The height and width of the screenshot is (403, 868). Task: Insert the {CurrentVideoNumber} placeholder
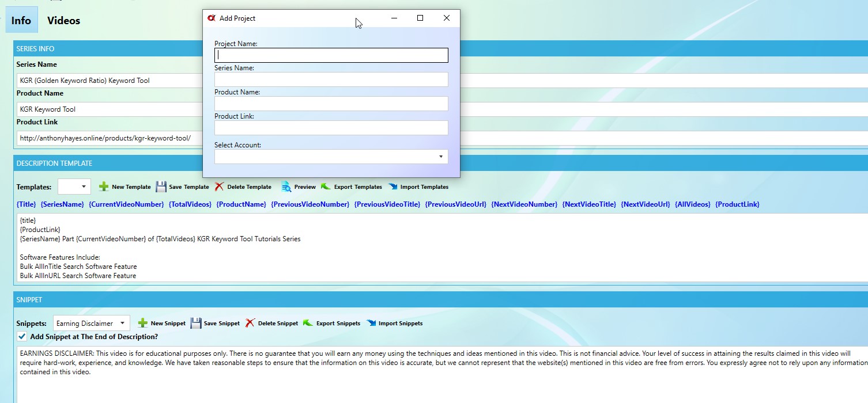click(x=126, y=204)
